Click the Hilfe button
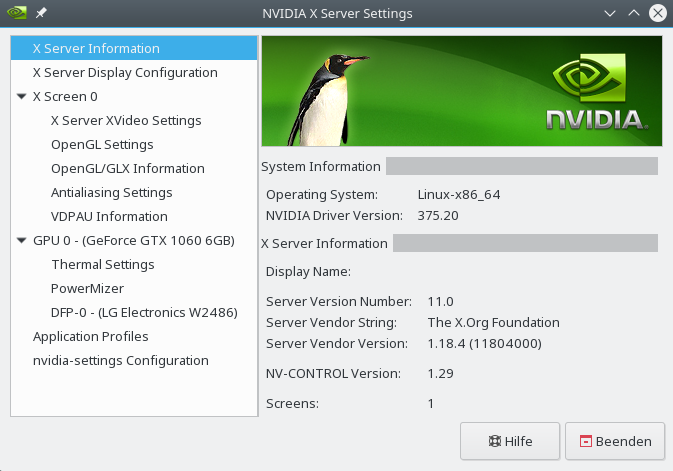 pyautogui.click(x=510, y=441)
